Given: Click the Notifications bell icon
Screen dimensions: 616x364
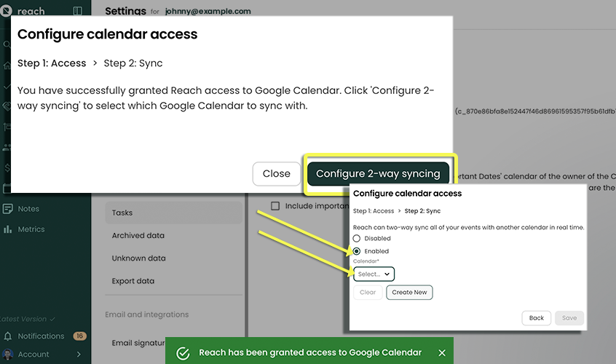Looking at the screenshot, I should pos(7,336).
